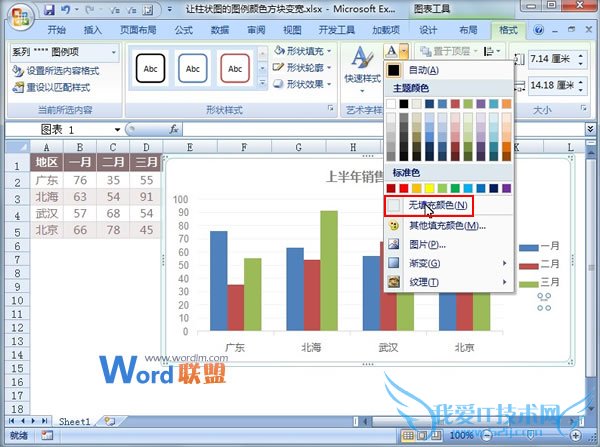Viewport: 600px width, 447px height.
Task: Undo last action in quick access toolbar
Action: coord(65,10)
